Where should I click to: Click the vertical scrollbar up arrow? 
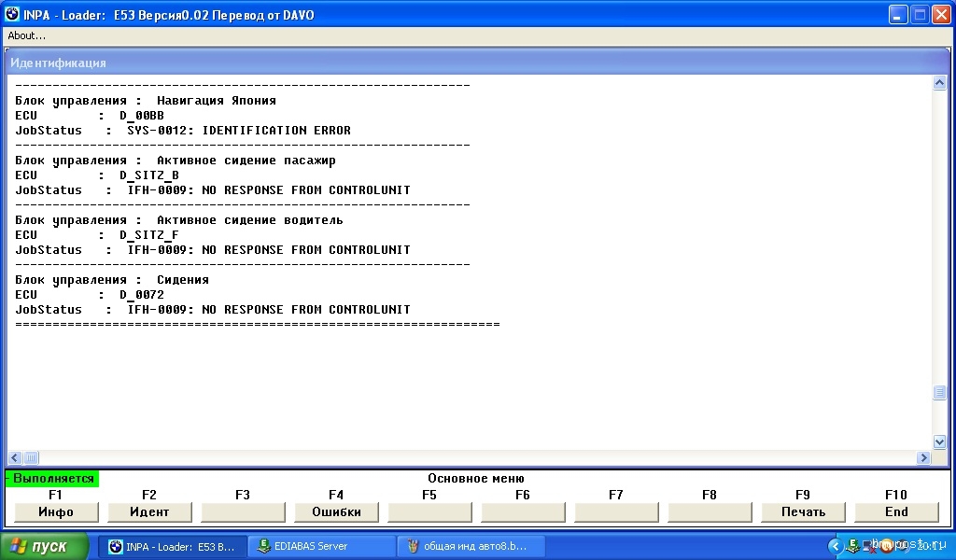point(940,83)
